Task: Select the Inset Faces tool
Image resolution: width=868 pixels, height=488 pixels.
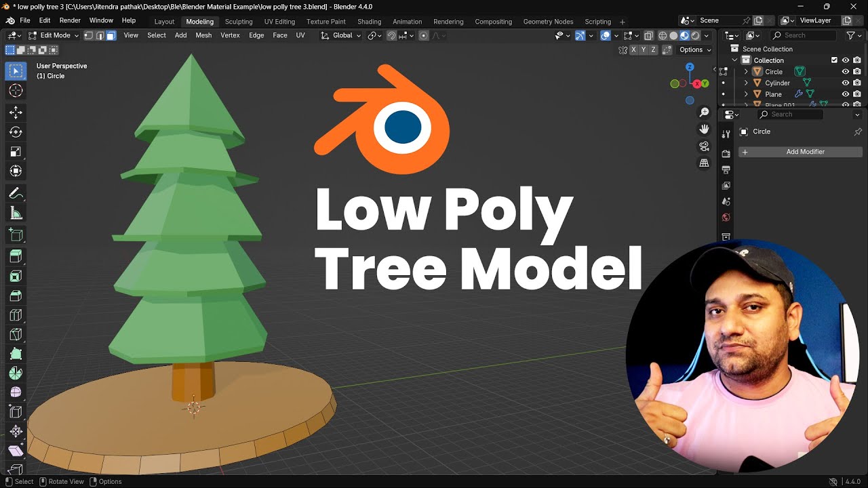Action: click(x=16, y=276)
